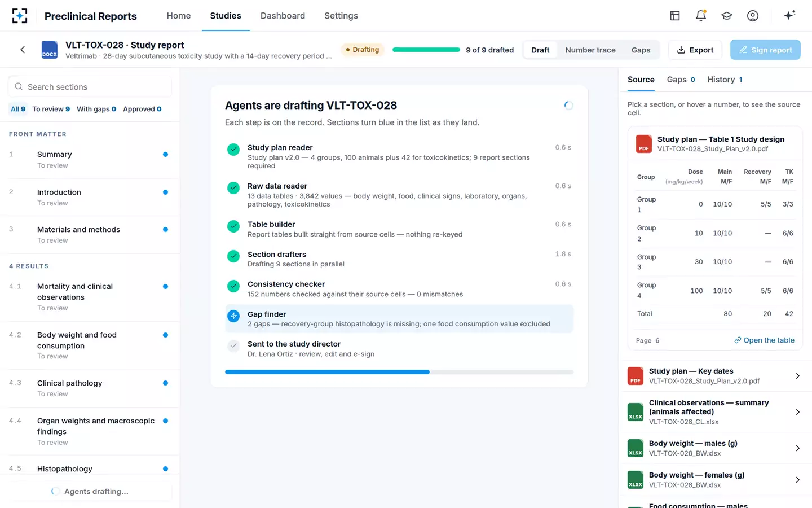Screen dimensions: 812x508
Task: Click the XLSX icon for Body weight females
Action: [636, 480]
